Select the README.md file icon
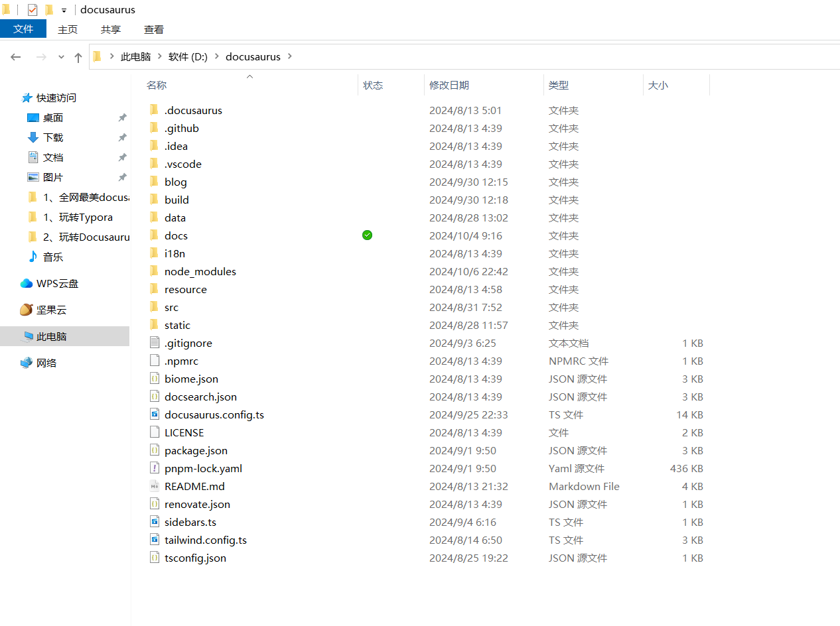This screenshot has width=840, height=626. tap(155, 486)
